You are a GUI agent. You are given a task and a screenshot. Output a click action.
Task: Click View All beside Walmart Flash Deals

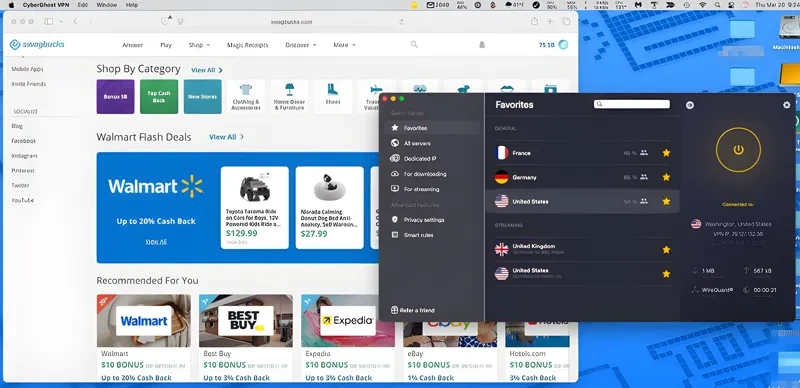(x=226, y=137)
